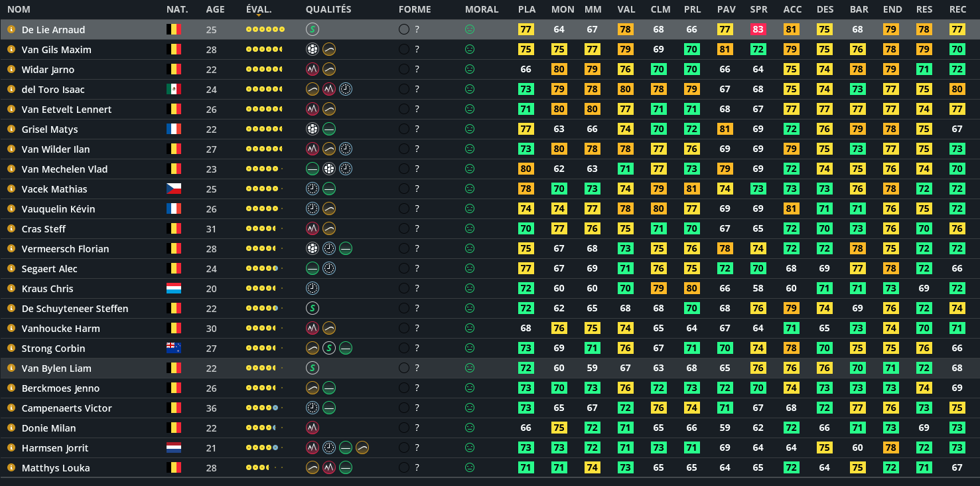
Task: Sort by the ÉVAL. column header
Action: pyautogui.click(x=259, y=9)
